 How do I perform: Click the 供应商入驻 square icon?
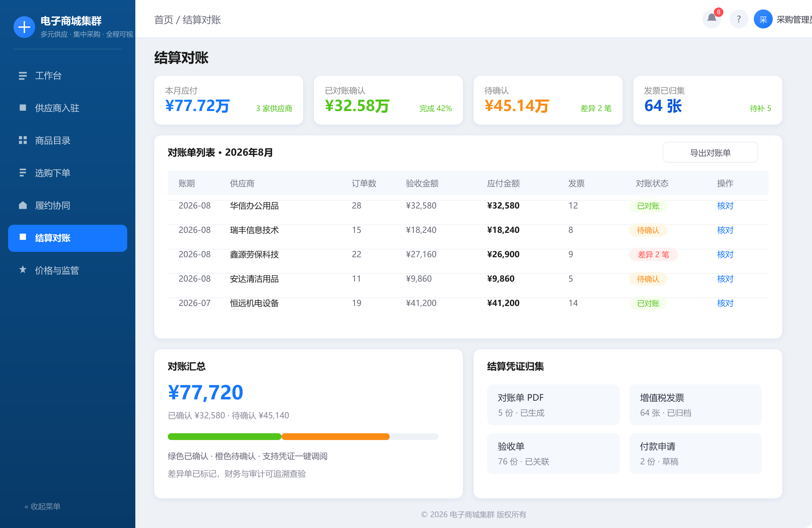point(23,108)
